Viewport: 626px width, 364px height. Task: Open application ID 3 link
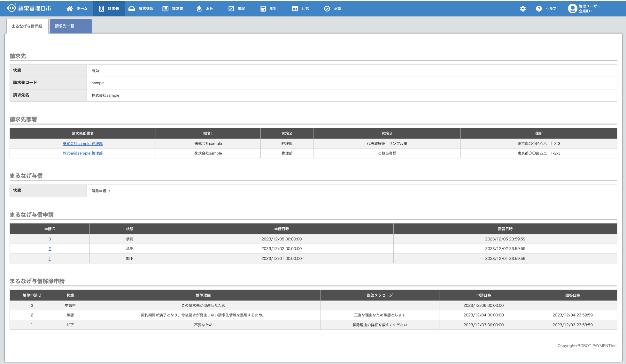point(50,239)
